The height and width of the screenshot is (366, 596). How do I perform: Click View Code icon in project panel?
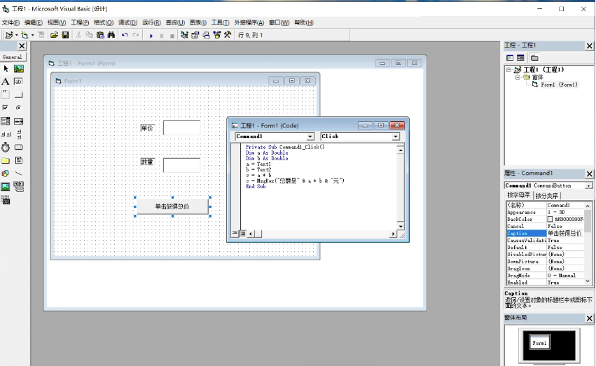click(510, 58)
